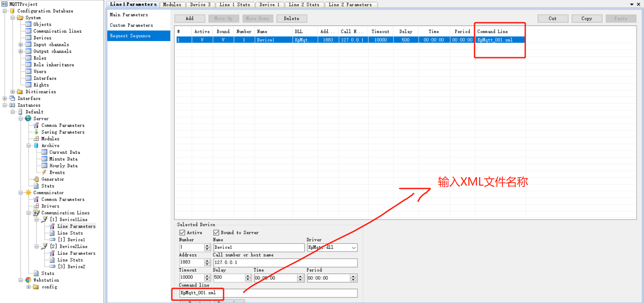Switch to the Line 2 Parameters tab
Viewport: 644px width, 303px height.
point(351,4)
